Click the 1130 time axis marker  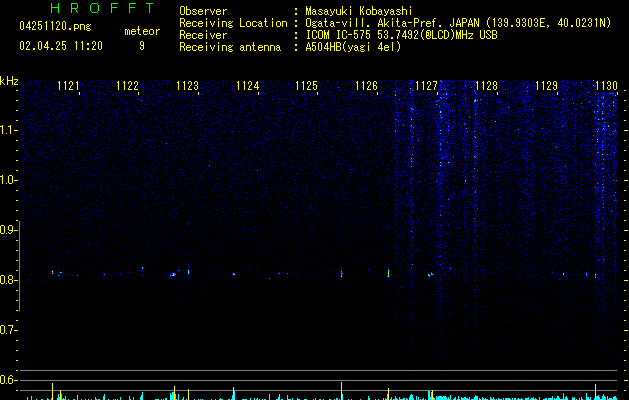(606, 86)
